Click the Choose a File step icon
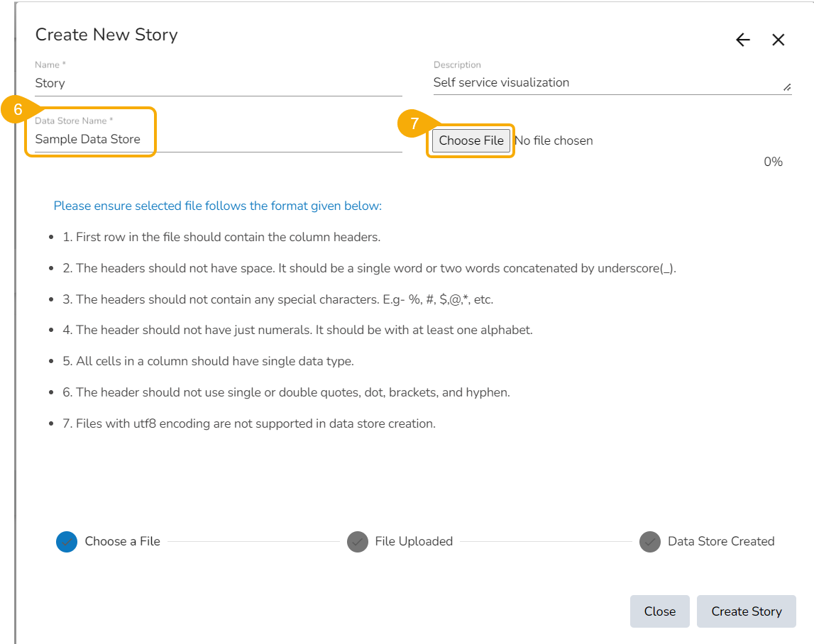 tap(65, 541)
